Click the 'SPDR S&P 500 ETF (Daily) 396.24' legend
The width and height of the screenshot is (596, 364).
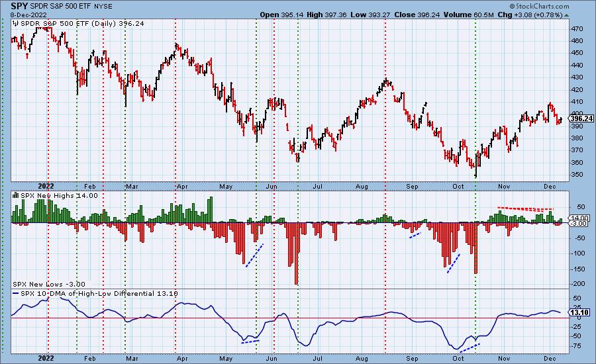tap(82, 24)
